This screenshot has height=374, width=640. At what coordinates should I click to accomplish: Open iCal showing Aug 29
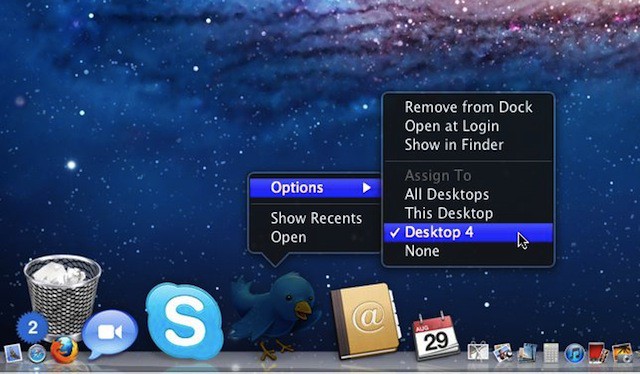point(435,336)
